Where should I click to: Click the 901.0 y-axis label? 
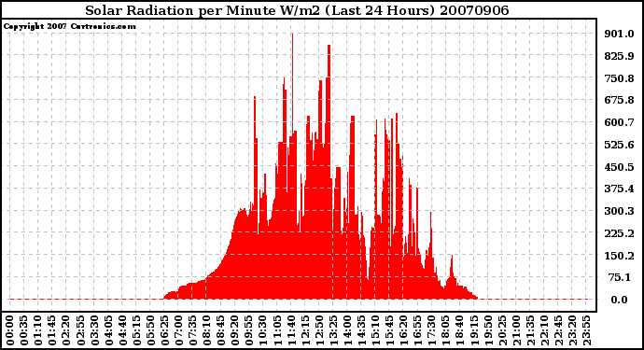(x=619, y=34)
